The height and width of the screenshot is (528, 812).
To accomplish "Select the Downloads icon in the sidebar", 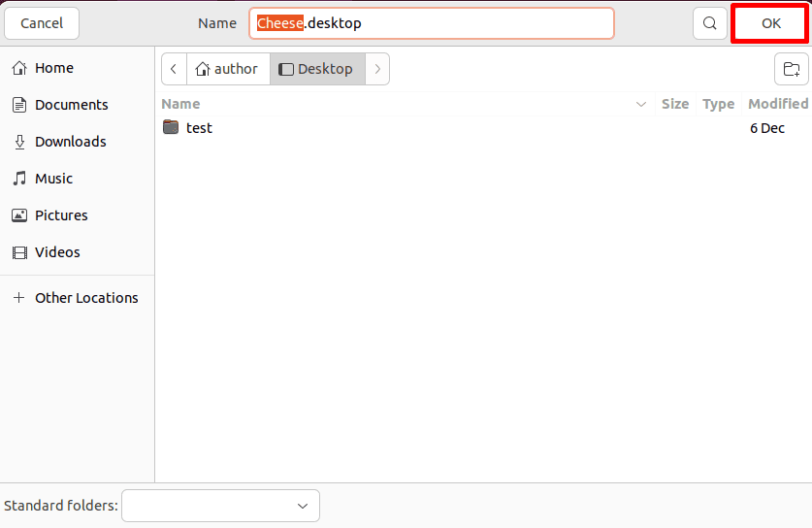I will pyautogui.click(x=19, y=142).
